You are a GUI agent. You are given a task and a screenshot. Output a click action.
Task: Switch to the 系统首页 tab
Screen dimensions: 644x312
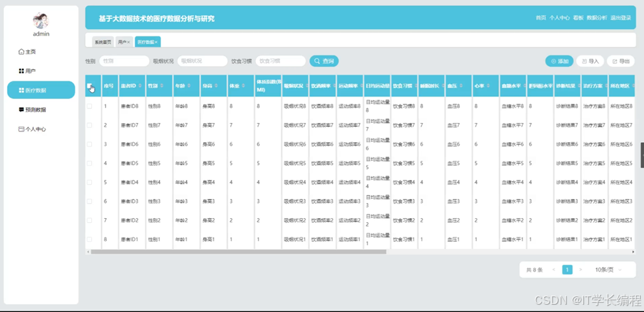tap(103, 42)
